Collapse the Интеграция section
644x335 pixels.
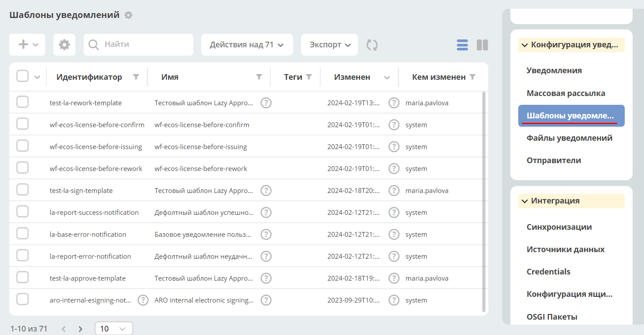coord(571,201)
